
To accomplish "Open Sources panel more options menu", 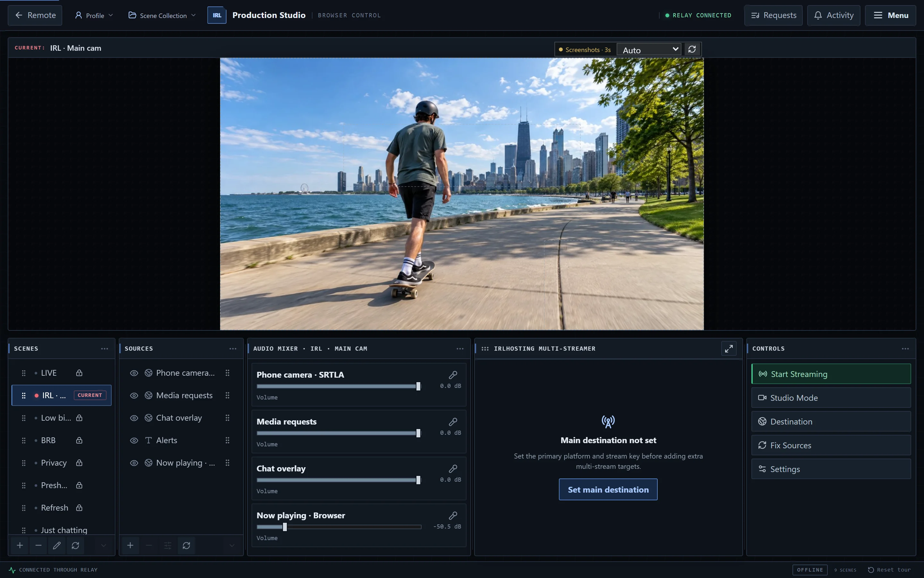I will [233, 348].
